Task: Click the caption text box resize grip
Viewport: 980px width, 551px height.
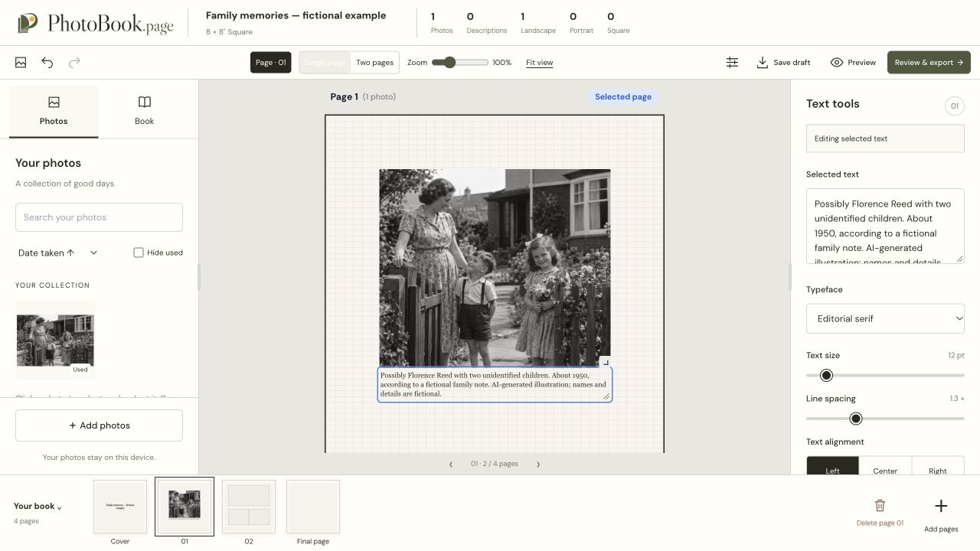Action: (x=606, y=396)
